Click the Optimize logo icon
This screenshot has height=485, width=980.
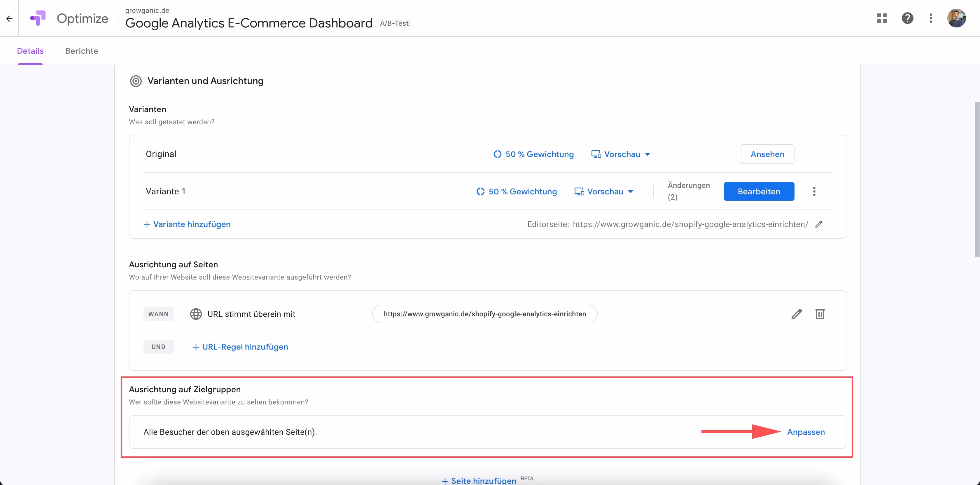click(38, 18)
